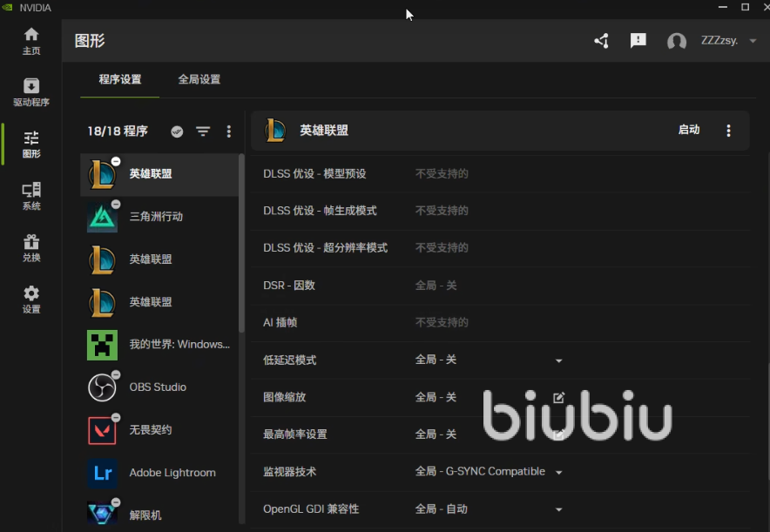Expand the OpenGL GDI 兼容性 dropdown
This screenshot has height=532, width=770.
pos(558,509)
